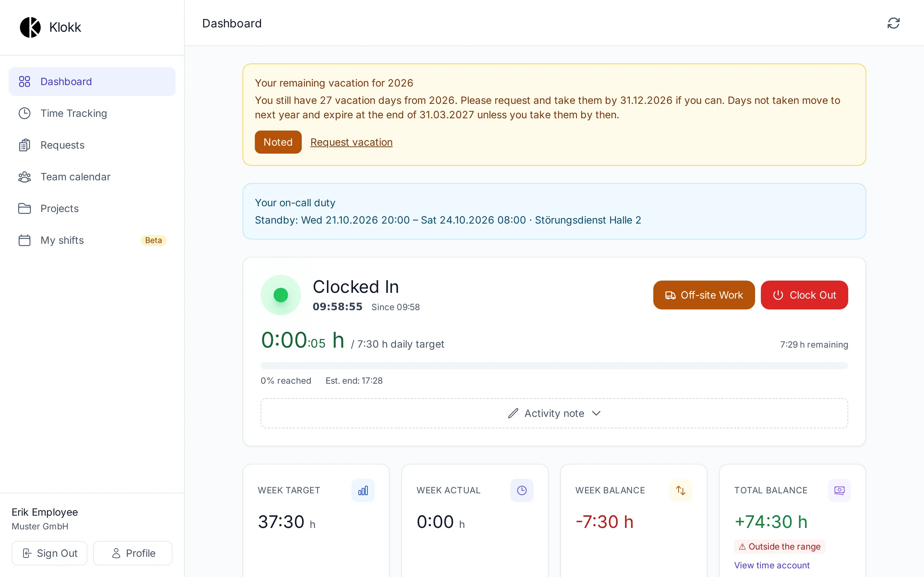The height and width of the screenshot is (577, 924).
Task: Follow the Request vacation link
Action: pyautogui.click(x=351, y=142)
